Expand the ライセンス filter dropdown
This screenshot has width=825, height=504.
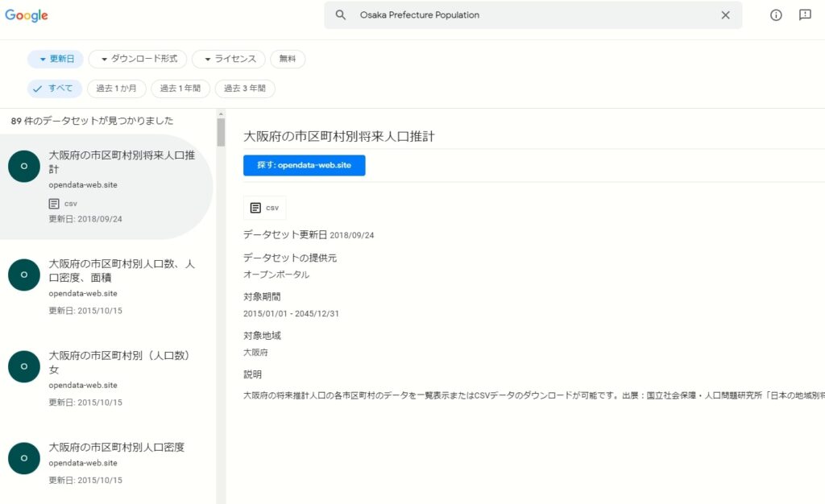coord(229,59)
